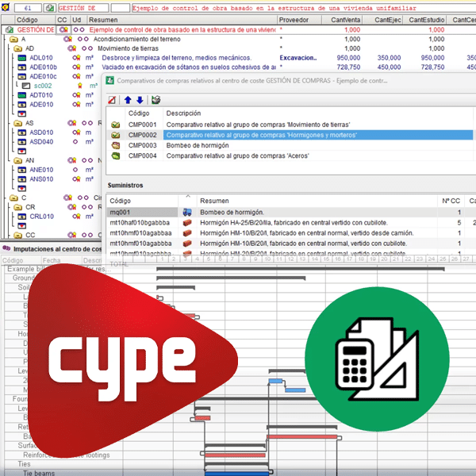
Task: Sort supplies by the arrow column header
Action: coord(188,201)
